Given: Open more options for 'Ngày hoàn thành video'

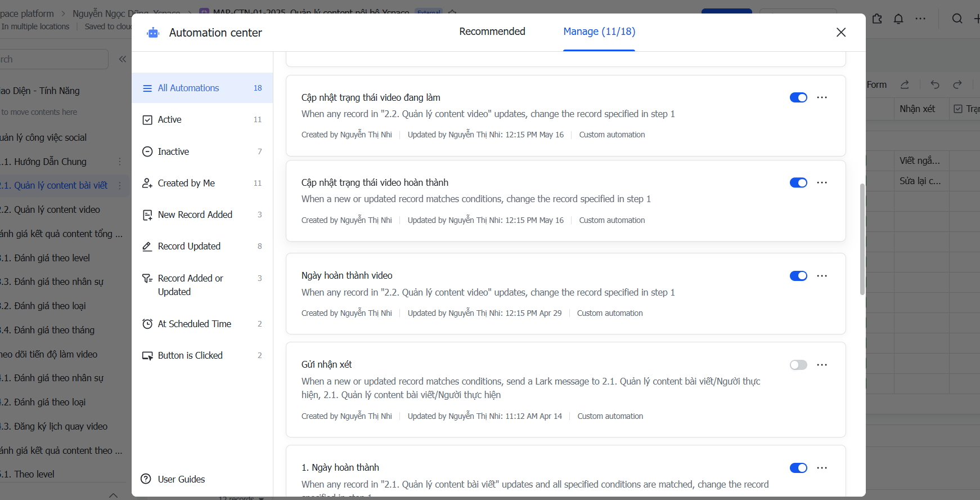Looking at the screenshot, I should pos(822,276).
